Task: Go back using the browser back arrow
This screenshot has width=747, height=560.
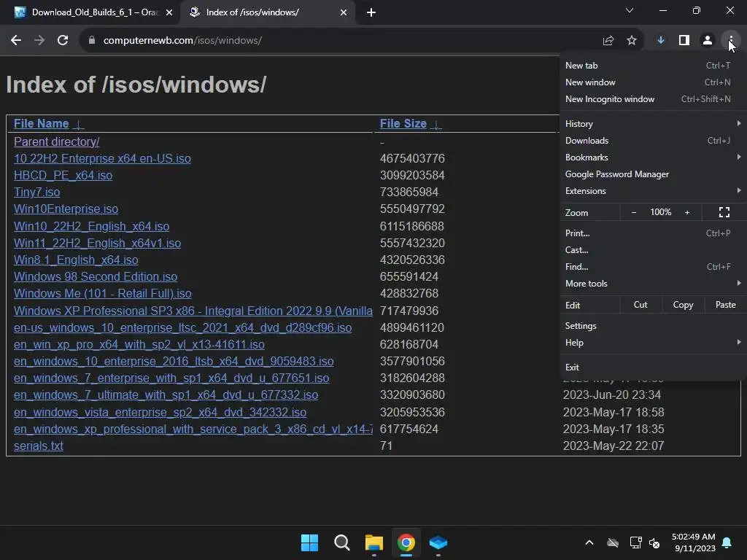Action: point(16,41)
